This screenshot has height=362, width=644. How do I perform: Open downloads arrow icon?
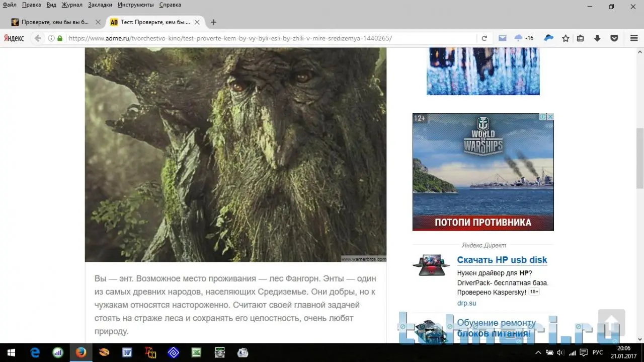[597, 38]
